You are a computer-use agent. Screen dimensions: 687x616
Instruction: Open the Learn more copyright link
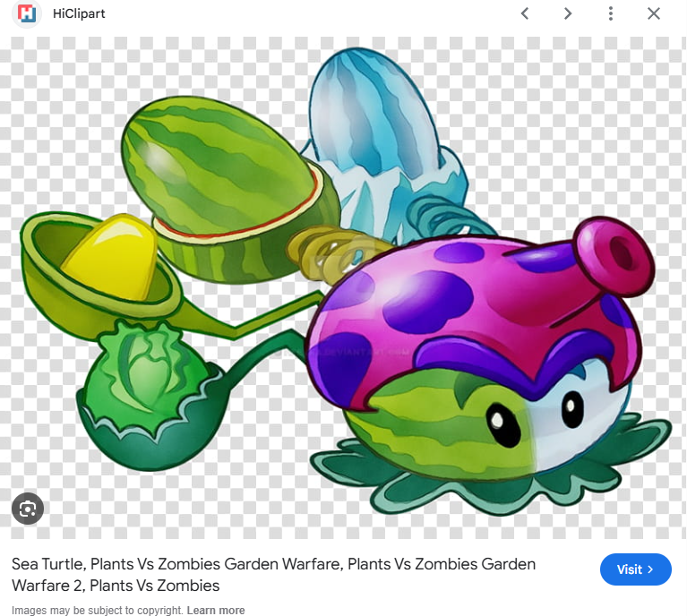216,611
